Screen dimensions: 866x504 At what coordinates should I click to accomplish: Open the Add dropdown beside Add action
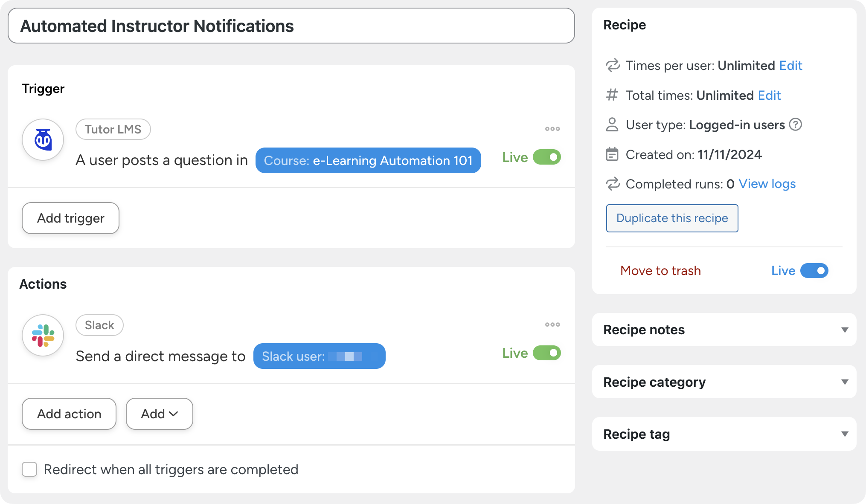(160, 414)
